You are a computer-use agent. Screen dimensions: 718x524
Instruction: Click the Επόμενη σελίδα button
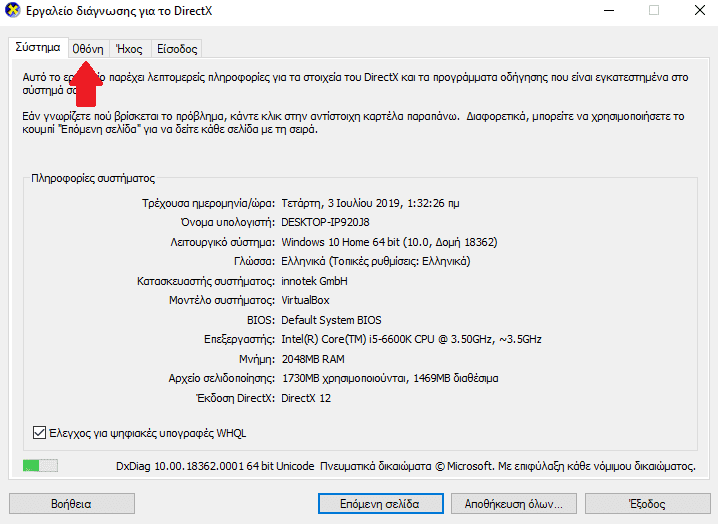tap(380, 503)
